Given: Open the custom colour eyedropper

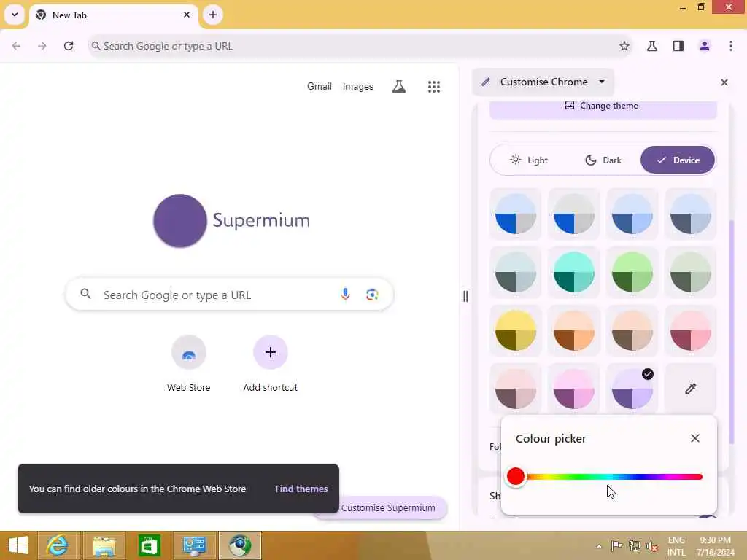Looking at the screenshot, I should click(690, 389).
